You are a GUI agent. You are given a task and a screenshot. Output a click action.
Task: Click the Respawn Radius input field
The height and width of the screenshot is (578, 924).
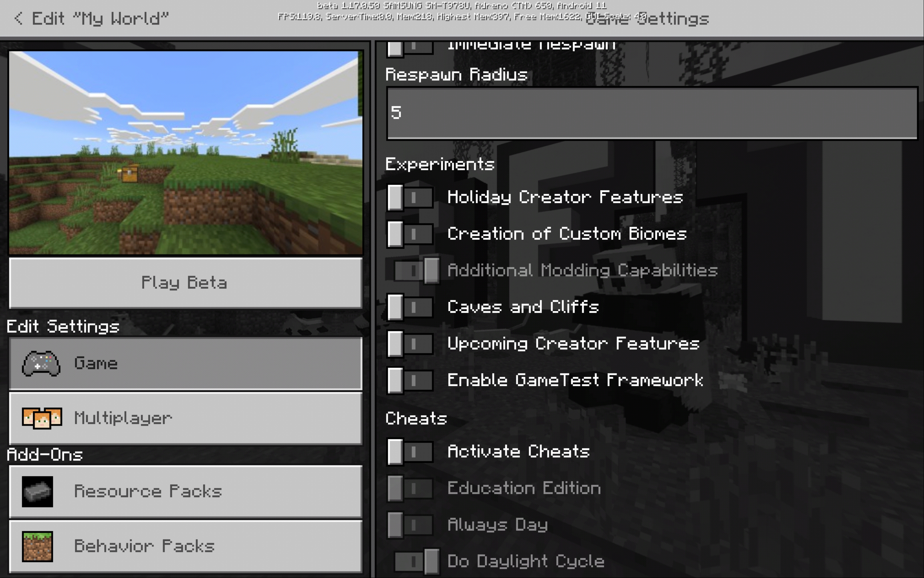[652, 113]
